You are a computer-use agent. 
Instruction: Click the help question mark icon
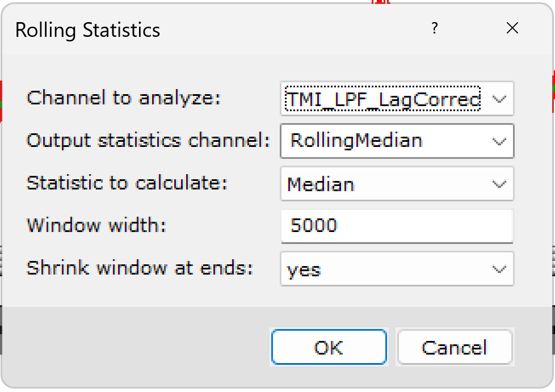pyautogui.click(x=435, y=28)
